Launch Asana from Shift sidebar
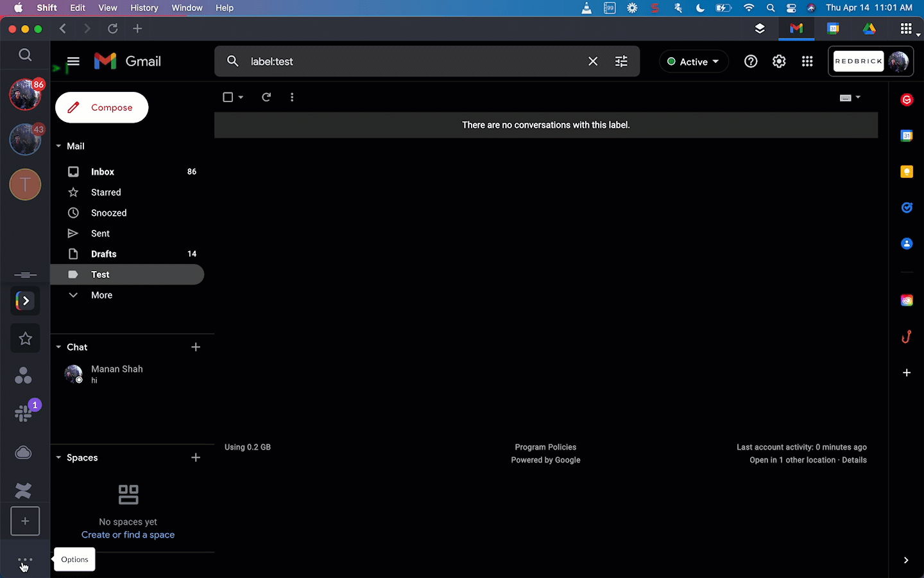924x578 pixels. [x=23, y=376]
